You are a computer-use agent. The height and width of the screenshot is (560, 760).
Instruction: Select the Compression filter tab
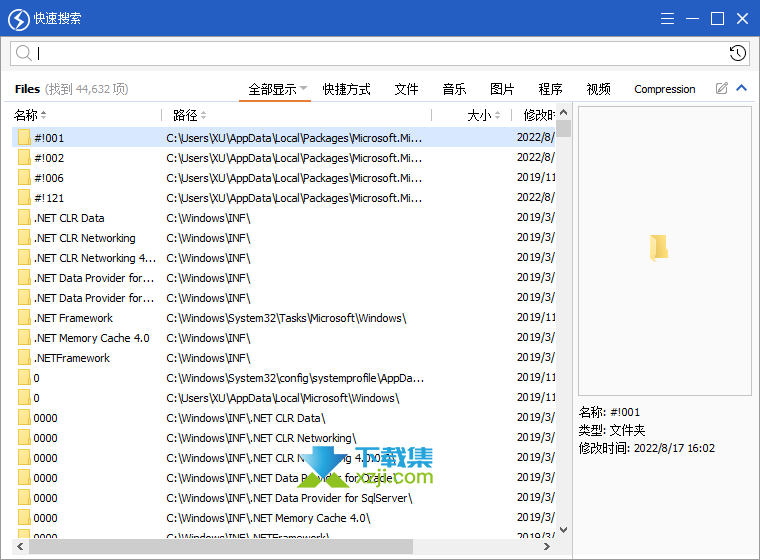pos(664,89)
